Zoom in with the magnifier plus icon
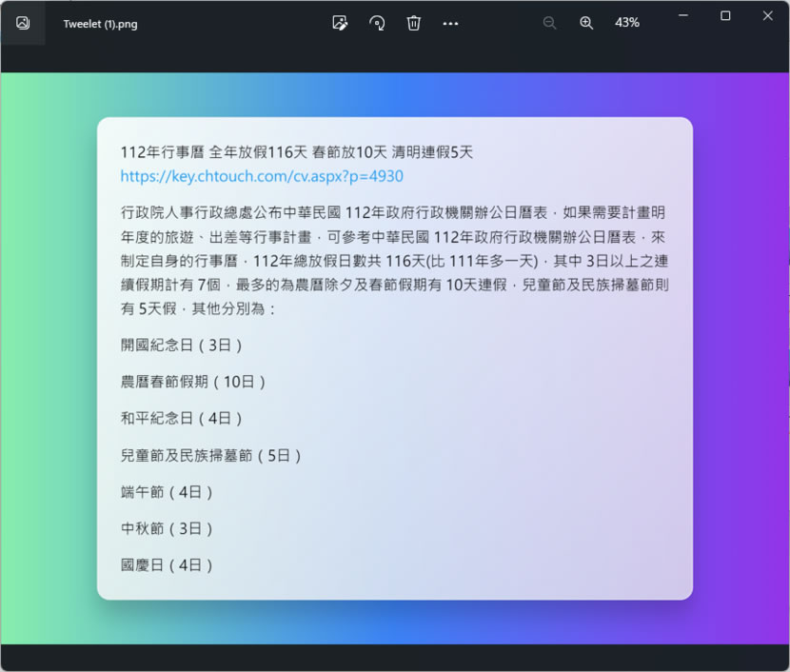This screenshot has height=672, width=790. [586, 23]
